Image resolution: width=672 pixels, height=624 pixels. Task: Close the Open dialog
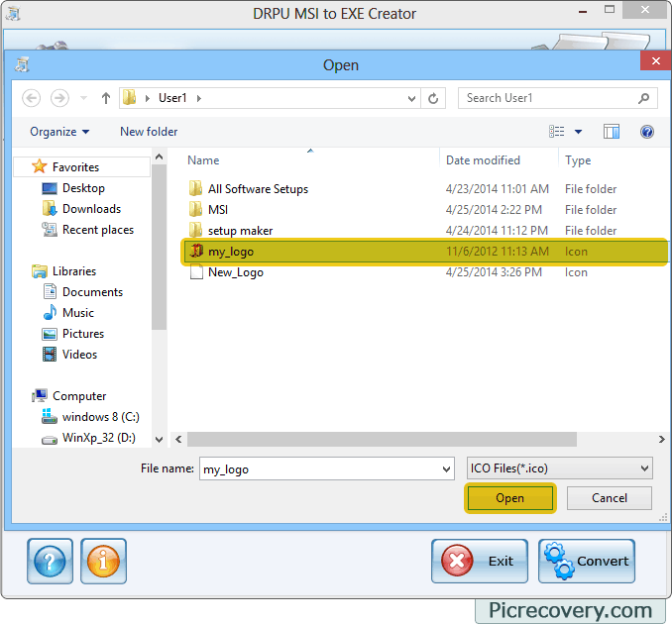click(x=655, y=60)
